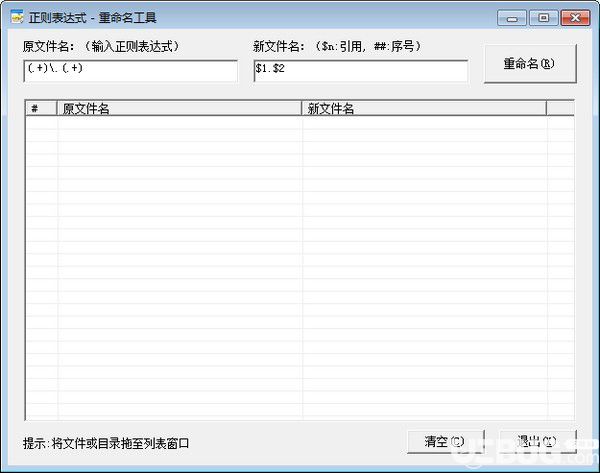The width and height of the screenshot is (600, 473).
Task: Click the 重命名(R) button
Action: 530,64
